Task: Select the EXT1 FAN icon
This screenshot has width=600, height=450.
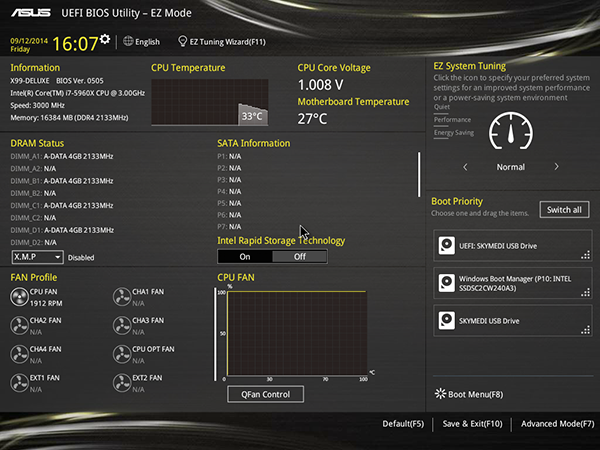Action: [19, 383]
